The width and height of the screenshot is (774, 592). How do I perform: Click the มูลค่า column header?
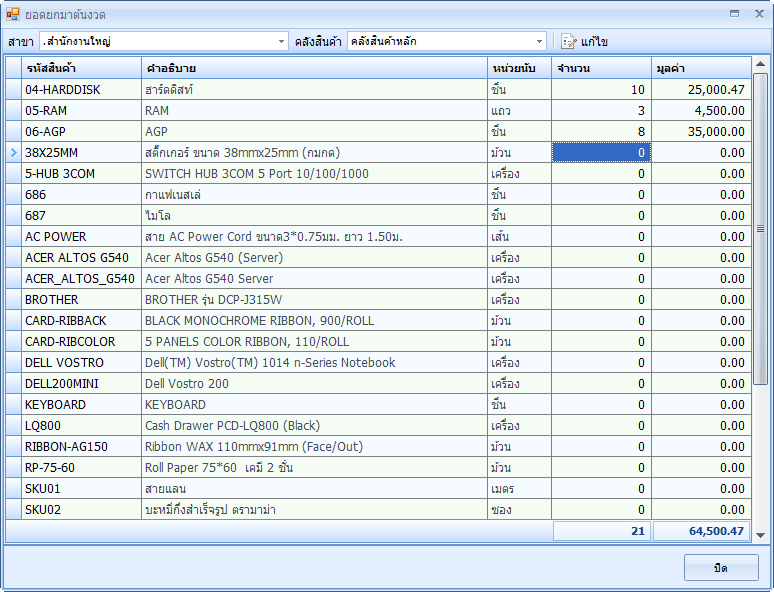[700, 67]
